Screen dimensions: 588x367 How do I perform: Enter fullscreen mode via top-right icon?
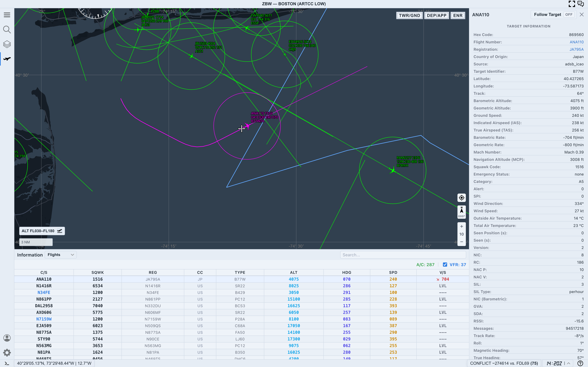[x=572, y=4]
